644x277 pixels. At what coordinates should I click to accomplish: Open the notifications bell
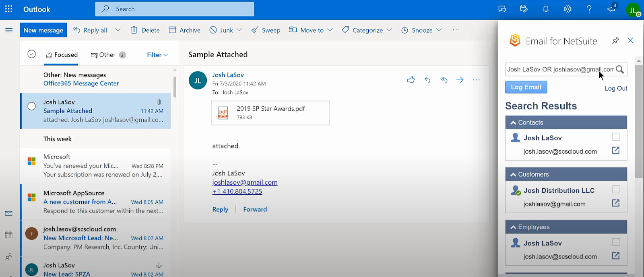click(x=546, y=9)
